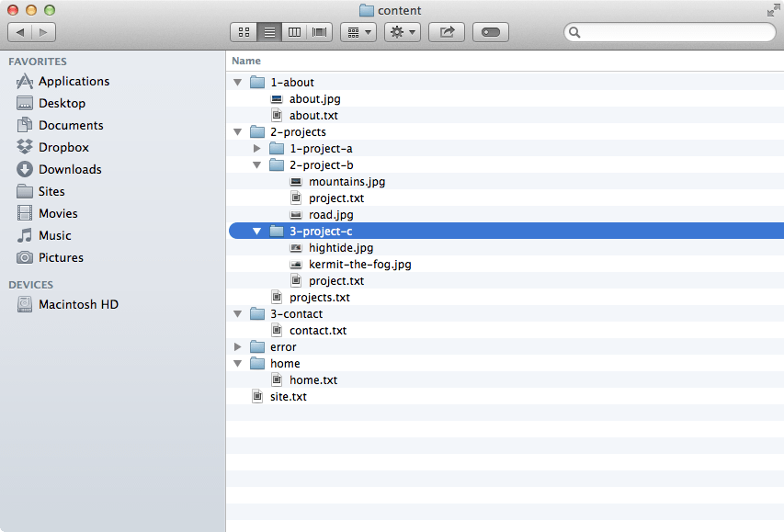
Task: Switch to list view in toolbar
Action: 269,32
